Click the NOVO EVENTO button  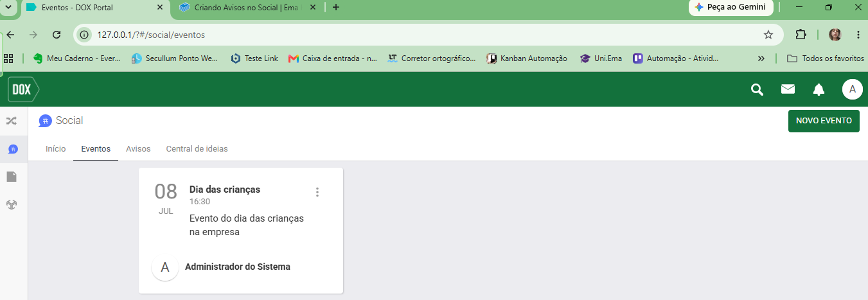pos(824,121)
